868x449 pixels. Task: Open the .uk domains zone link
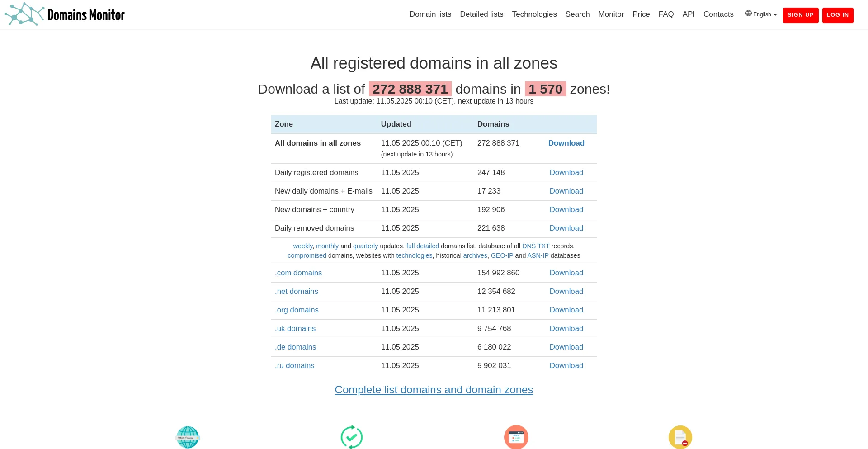coord(295,329)
